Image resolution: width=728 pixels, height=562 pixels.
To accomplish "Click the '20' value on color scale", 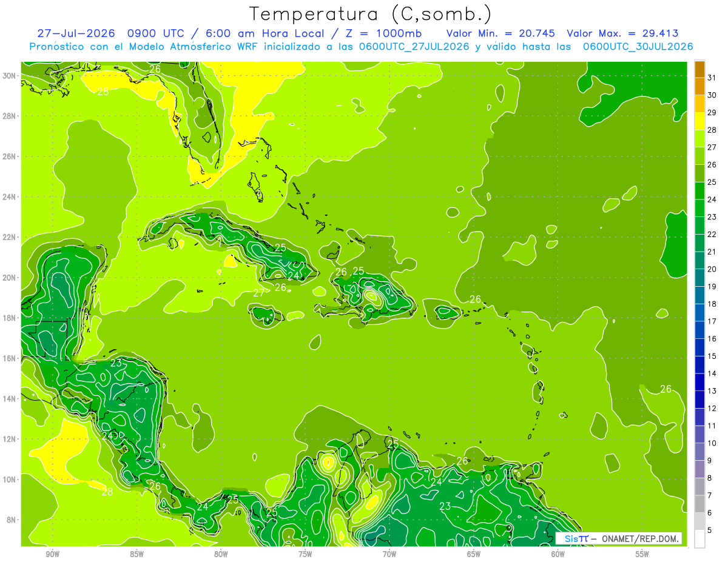I will (x=712, y=269).
